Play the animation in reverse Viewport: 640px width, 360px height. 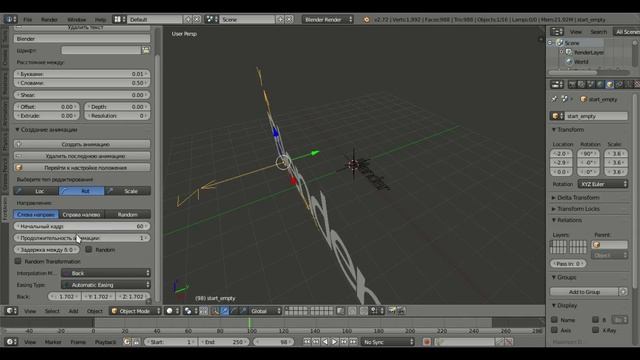click(x=325, y=342)
